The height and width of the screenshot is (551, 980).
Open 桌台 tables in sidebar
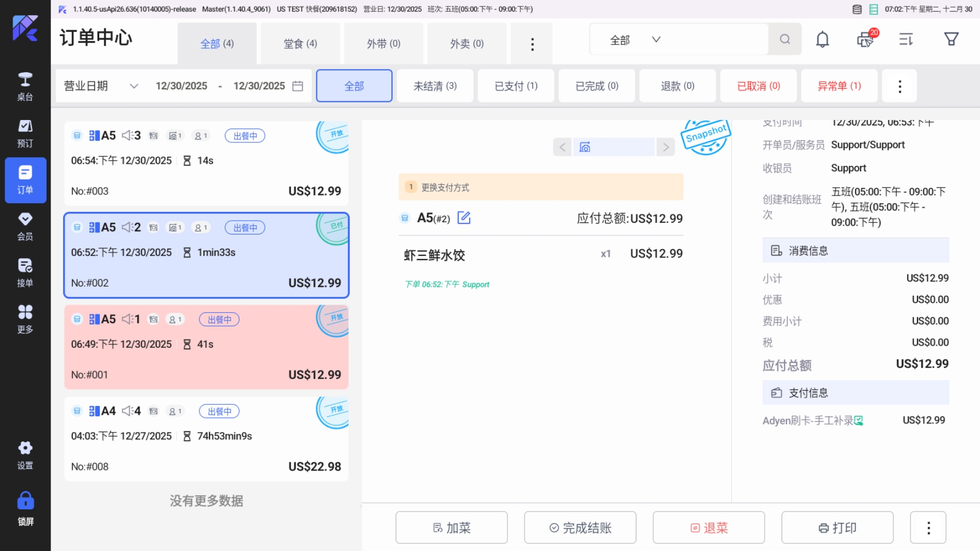pyautogui.click(x=25, y=87)
